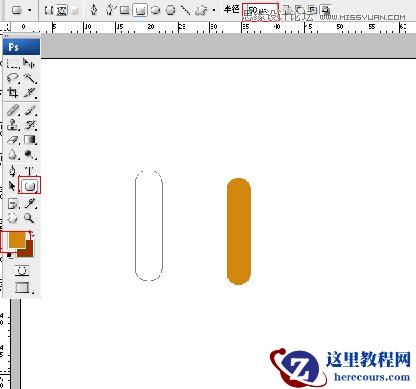Select the Slice tool
The image size is (416, 389).
(30, 93)
